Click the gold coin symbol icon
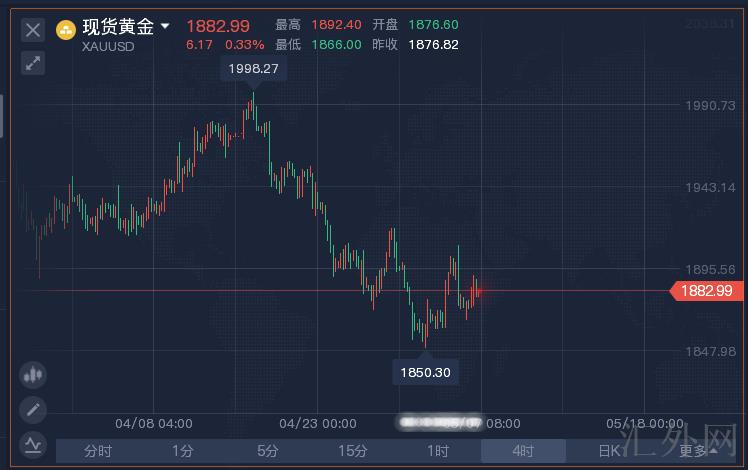This screenshot has height=470, width=748. coord(66,29)
